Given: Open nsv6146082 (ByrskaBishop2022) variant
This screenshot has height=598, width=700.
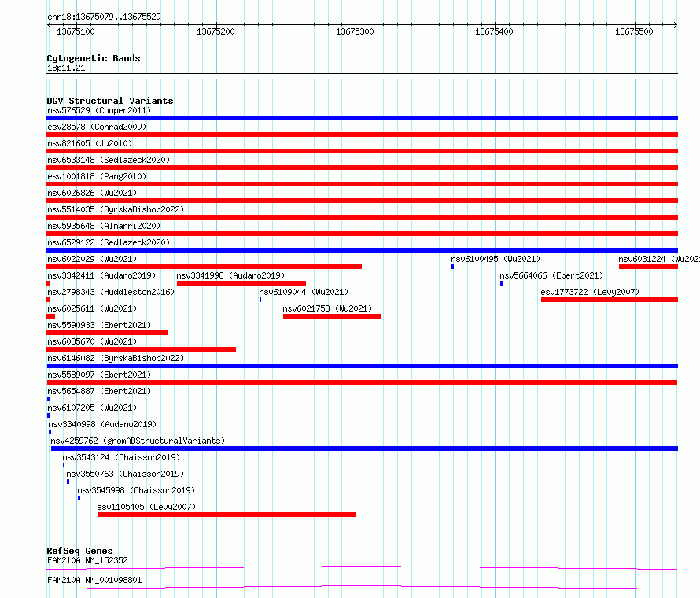Looking at the screenshot, I should coord(116,358).
